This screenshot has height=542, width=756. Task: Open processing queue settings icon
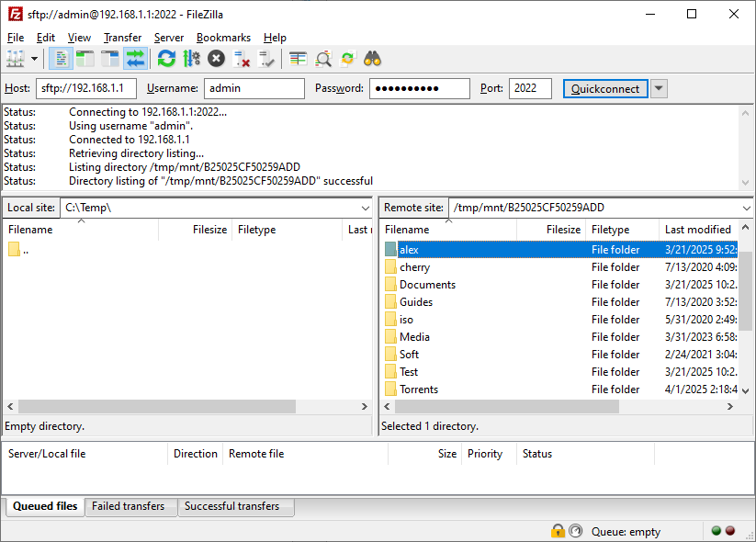pos(191,59)
